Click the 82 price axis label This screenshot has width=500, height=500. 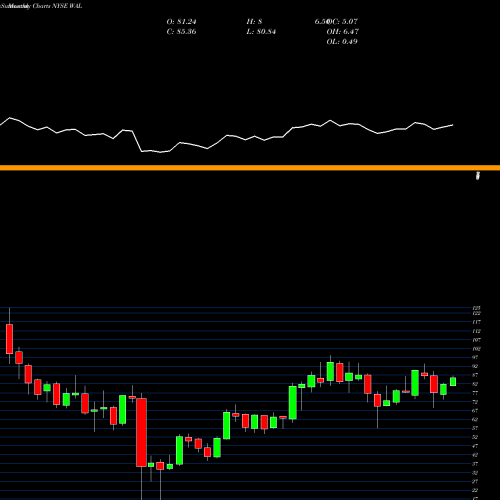(x=475, y=384)
